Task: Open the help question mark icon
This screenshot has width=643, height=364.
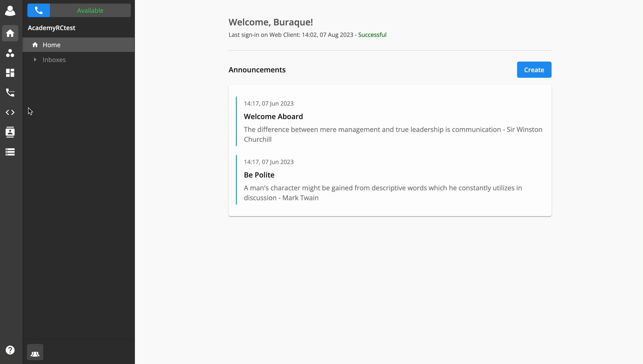Action: click(10, 350)
